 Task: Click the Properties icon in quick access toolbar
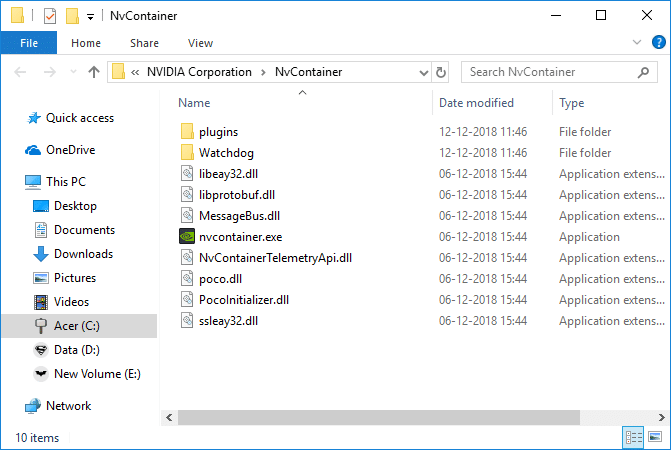pos(50,16)
